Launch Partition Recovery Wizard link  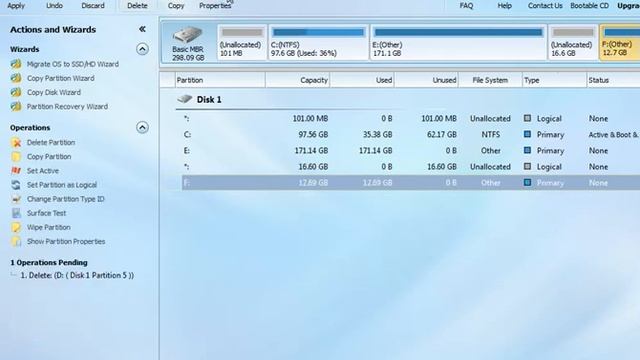[67, 107]
